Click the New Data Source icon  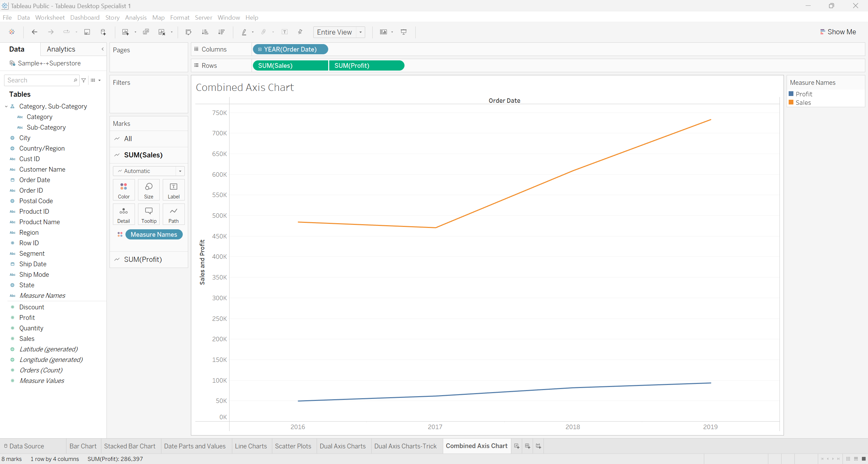click(x=103, y=32)
